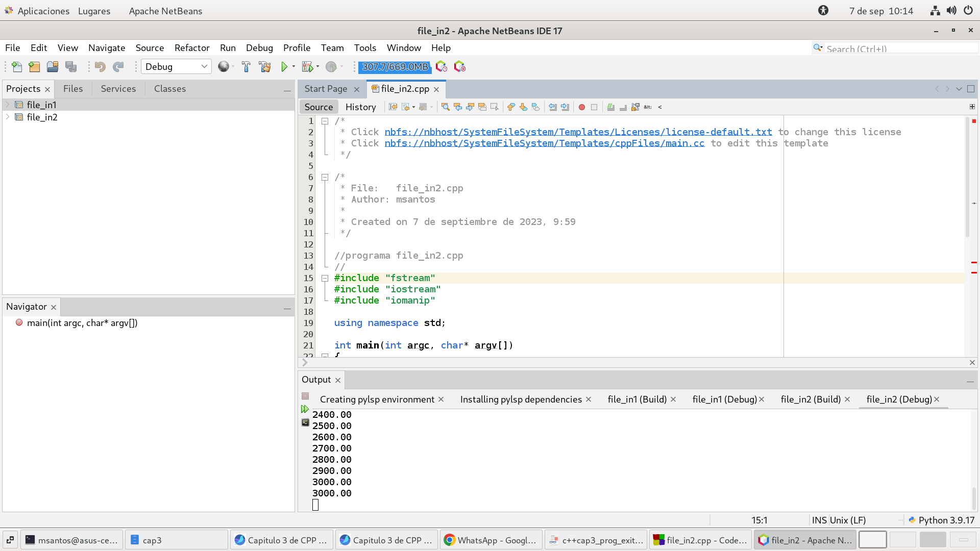Switch editor to History view
The image size is (980, 551).
click(360, 107)
